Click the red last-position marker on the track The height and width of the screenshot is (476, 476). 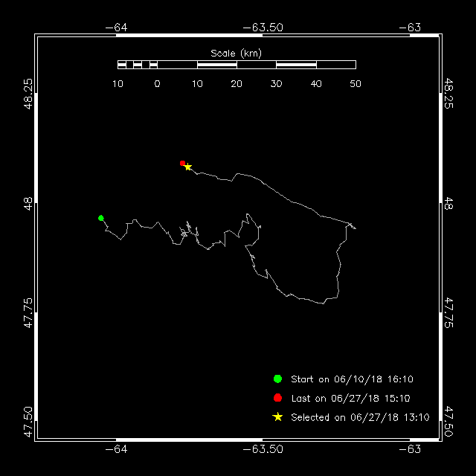pyautogui.click(x=182, y=163)
